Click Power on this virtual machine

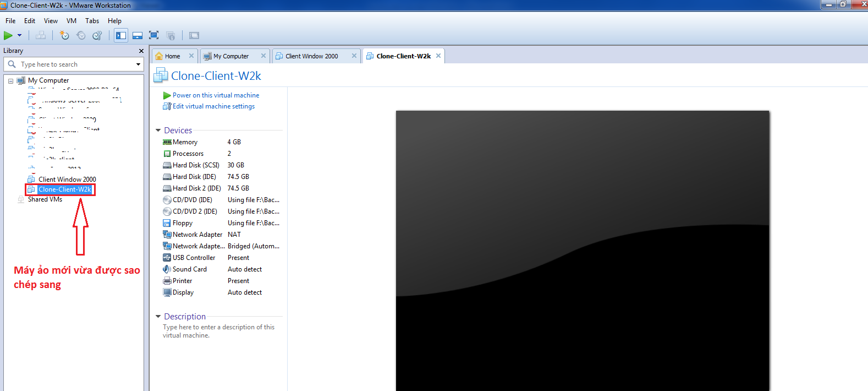coord(216,95)
